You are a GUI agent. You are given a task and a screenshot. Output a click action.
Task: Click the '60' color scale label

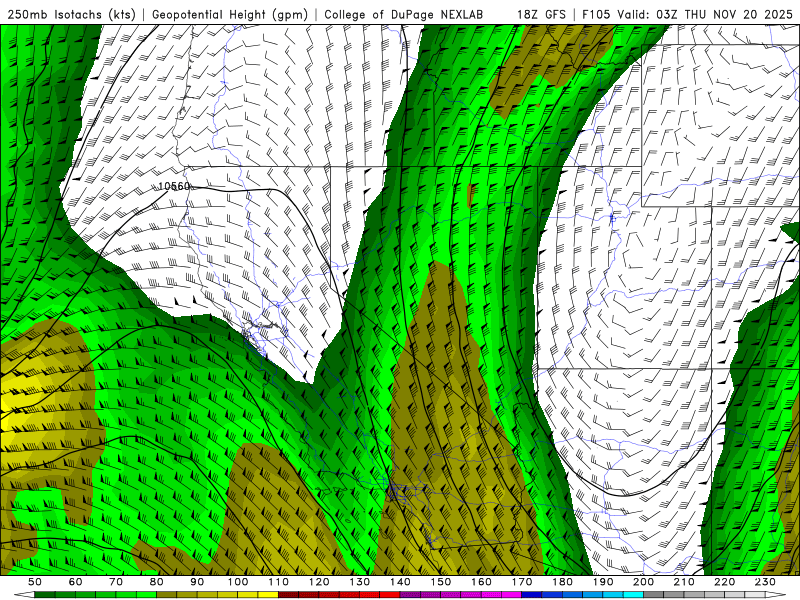[x=76, y=582]
